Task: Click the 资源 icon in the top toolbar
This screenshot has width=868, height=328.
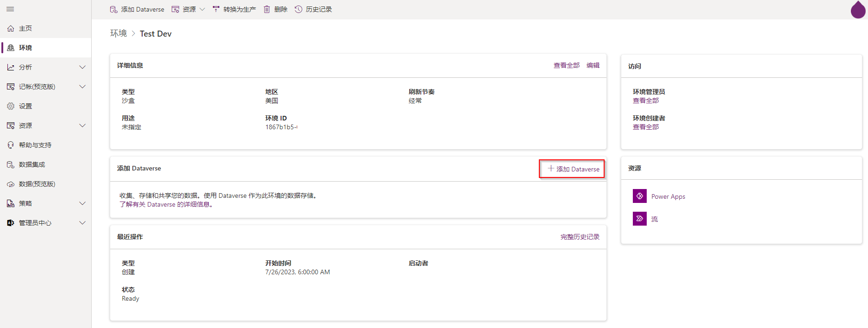Action: pyautogui.click(x=175, y=9)
